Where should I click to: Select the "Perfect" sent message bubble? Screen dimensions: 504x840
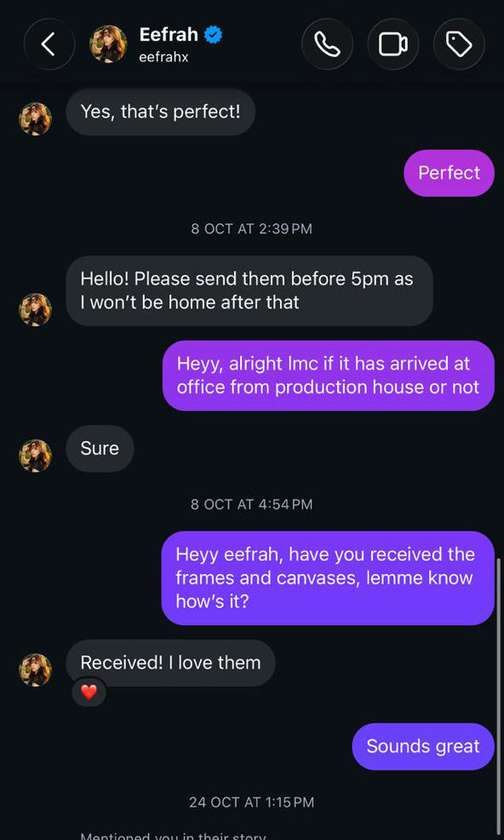[449, 173]
